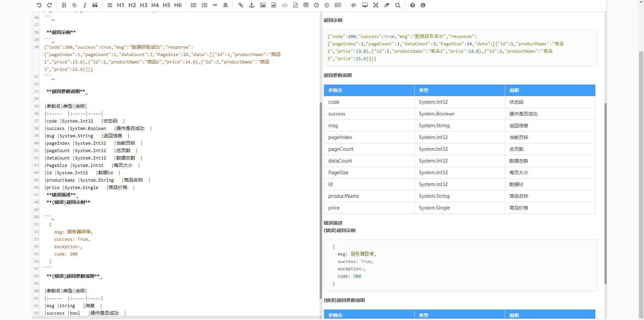The height and width of the screenshot is (320, 644).
Task: Click editor line 'msg: 服务器异常,'
Action: pos(73,232)
